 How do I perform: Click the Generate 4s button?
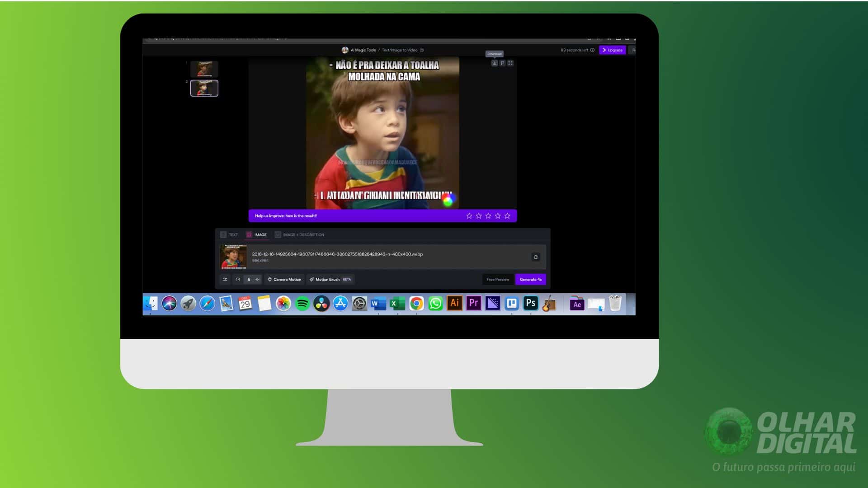tap(530, 280)
